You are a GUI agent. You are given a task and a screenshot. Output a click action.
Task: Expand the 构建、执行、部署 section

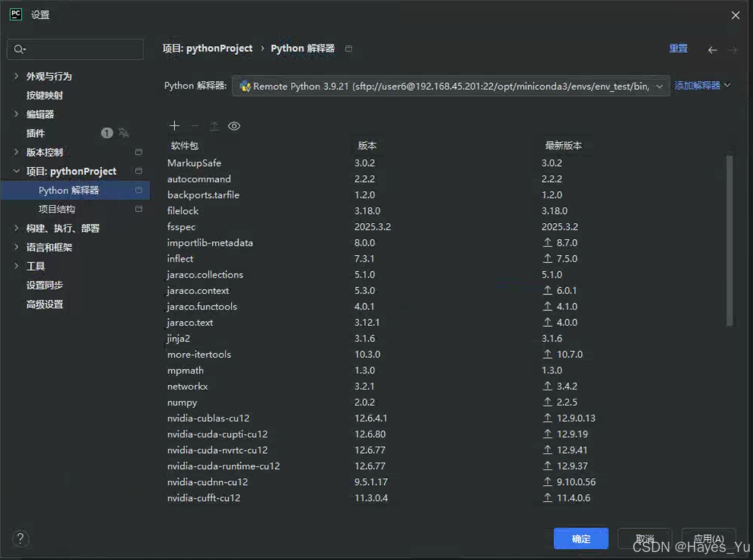pos(16,228)
